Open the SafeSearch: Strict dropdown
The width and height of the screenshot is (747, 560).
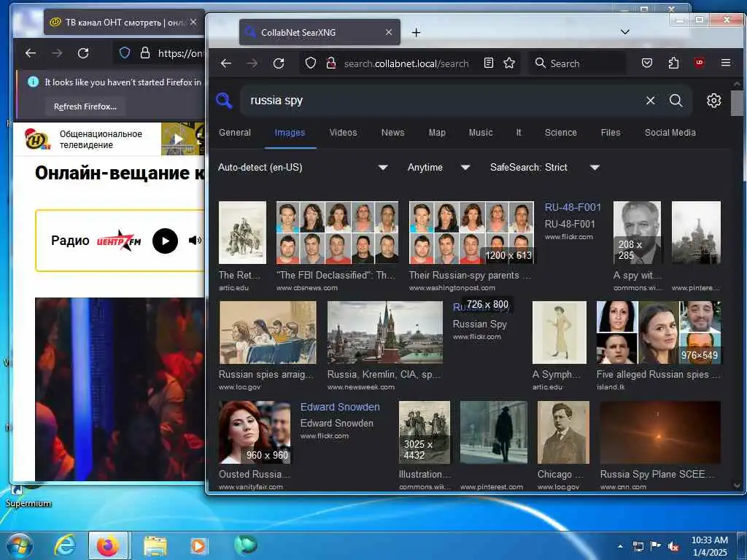(544, 167)
